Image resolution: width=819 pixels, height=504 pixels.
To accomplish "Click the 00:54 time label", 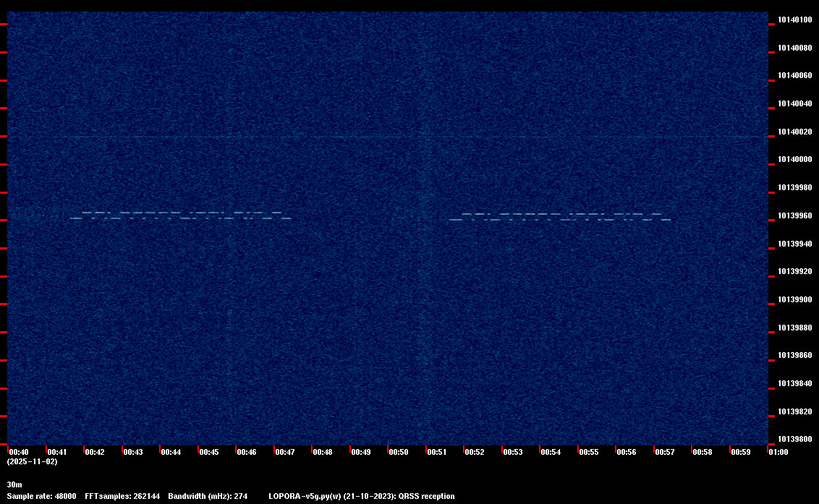I will pos(551,452).
